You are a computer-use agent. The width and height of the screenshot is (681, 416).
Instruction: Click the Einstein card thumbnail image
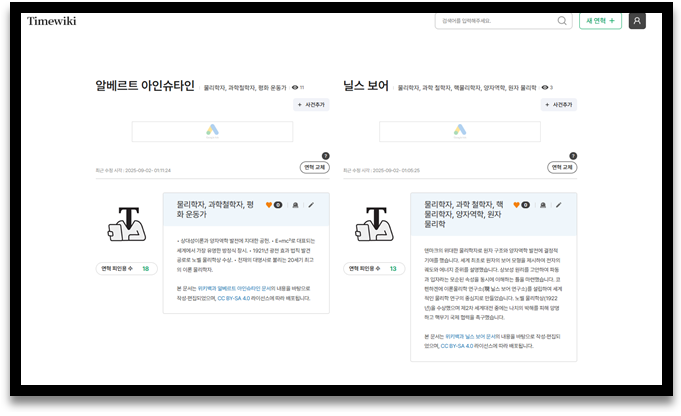click(x=127, y=224)
